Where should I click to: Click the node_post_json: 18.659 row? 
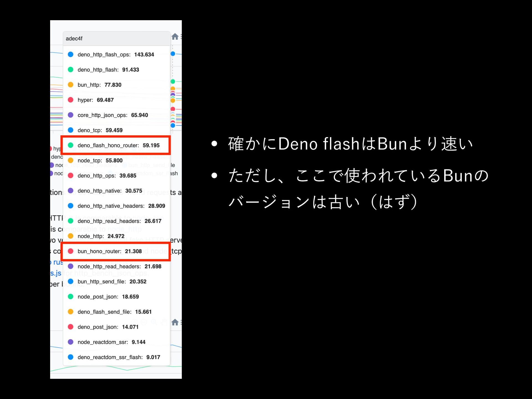tap(116, 296)
